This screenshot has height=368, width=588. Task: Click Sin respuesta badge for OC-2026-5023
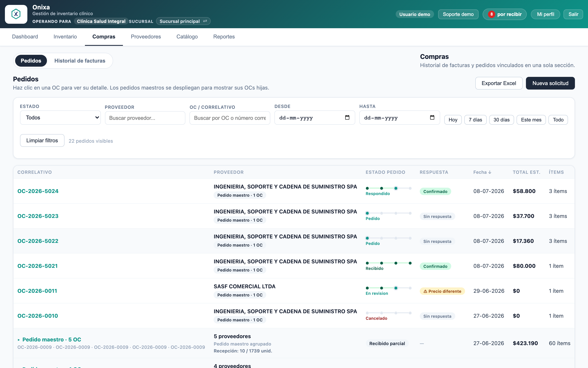(437, 217)
